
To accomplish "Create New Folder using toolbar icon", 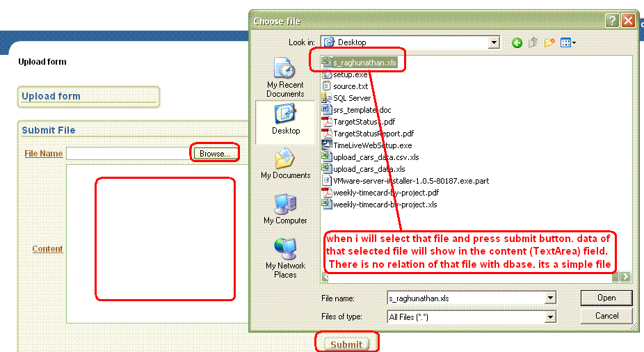I will tap(549, 43).
